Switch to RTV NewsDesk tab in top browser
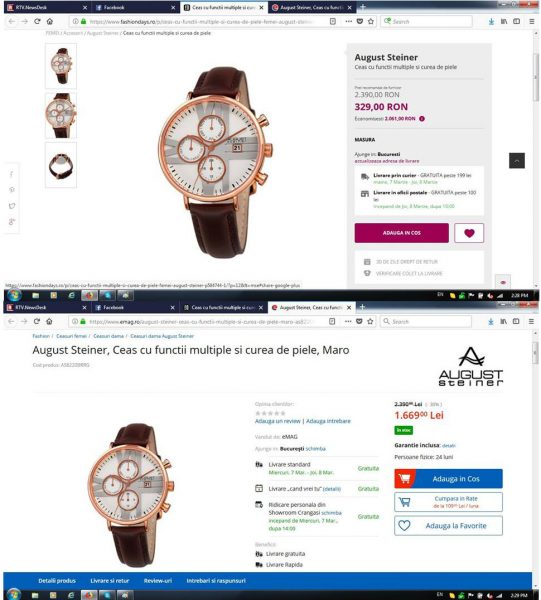The height and width of the screenshot is (600, 541). [x=47, y=7]
